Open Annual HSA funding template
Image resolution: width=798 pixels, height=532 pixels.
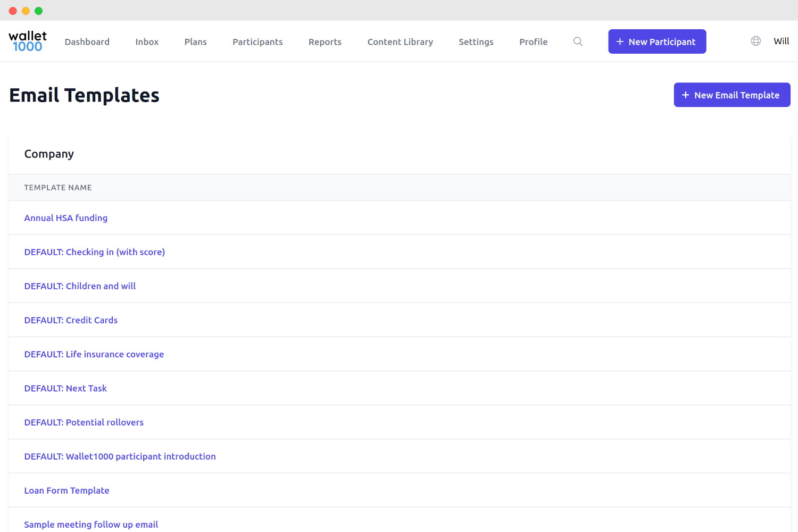[x=66, y=218]
